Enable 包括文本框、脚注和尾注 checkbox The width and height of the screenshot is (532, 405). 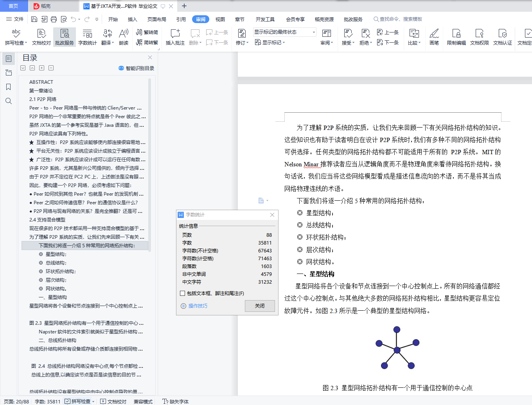182,293
